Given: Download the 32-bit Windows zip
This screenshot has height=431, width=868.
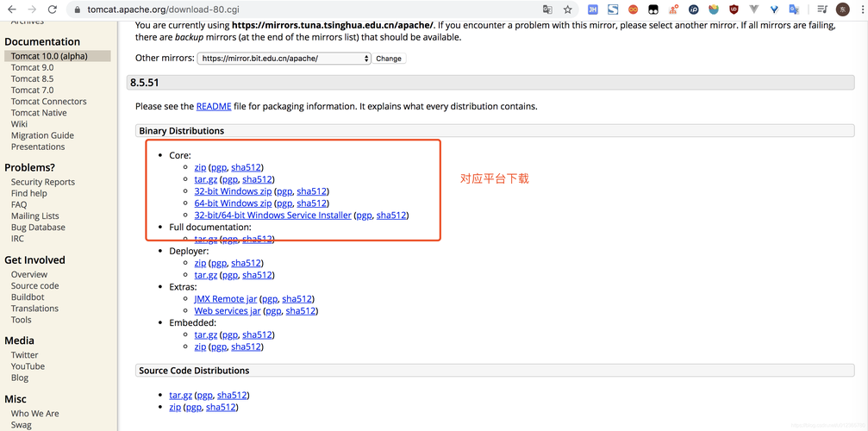Looking at the screenshot, I should [233, 191].
